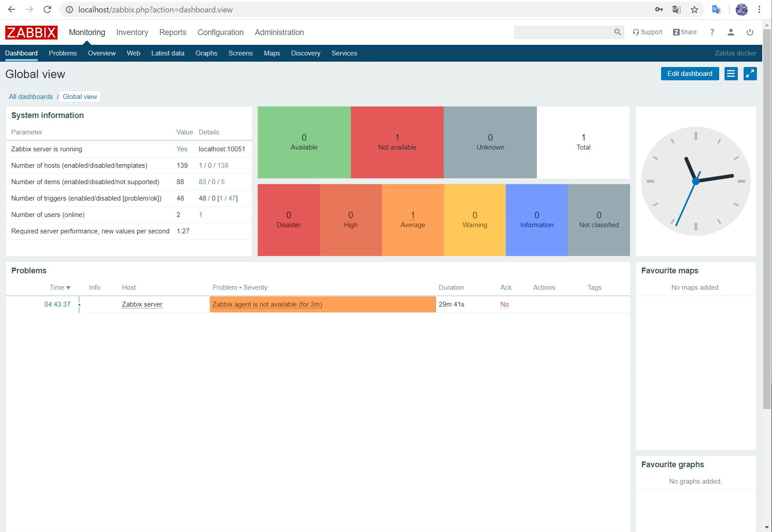Image resolution: width=772 pixels, height=532 pixels.
Task: Click the Global view breadcrumb link
Action: [x=80, y=97]
